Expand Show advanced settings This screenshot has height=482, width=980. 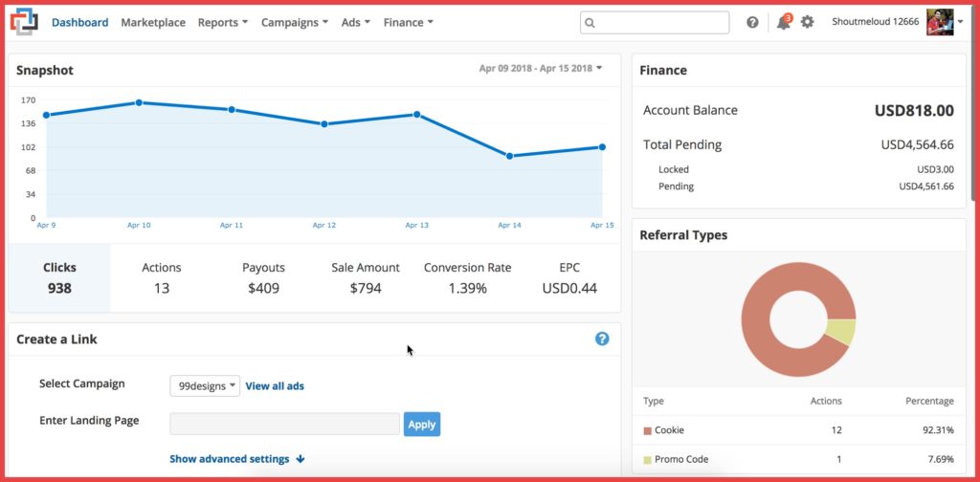tap(237, 459)
